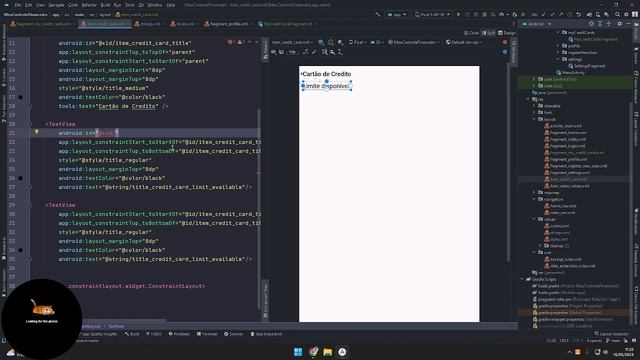
Task: Hide the Project panel with minimize icon
Action: [629, 24]
